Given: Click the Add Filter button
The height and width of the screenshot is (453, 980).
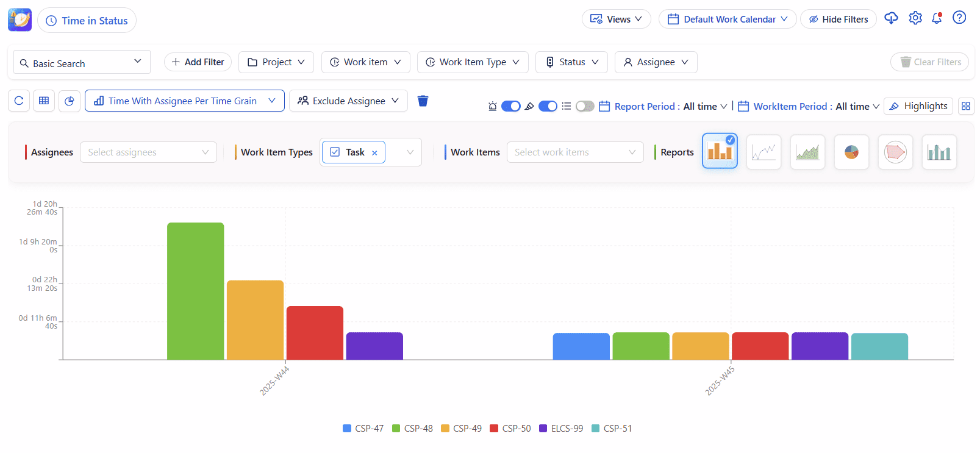Looking at the screenshot, I should 198,62.
